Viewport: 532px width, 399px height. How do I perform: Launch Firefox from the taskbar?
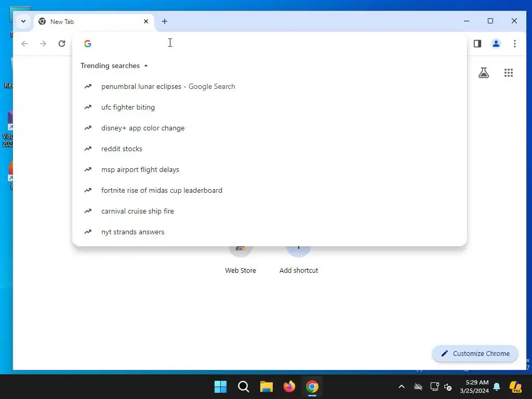coord(289,387)
